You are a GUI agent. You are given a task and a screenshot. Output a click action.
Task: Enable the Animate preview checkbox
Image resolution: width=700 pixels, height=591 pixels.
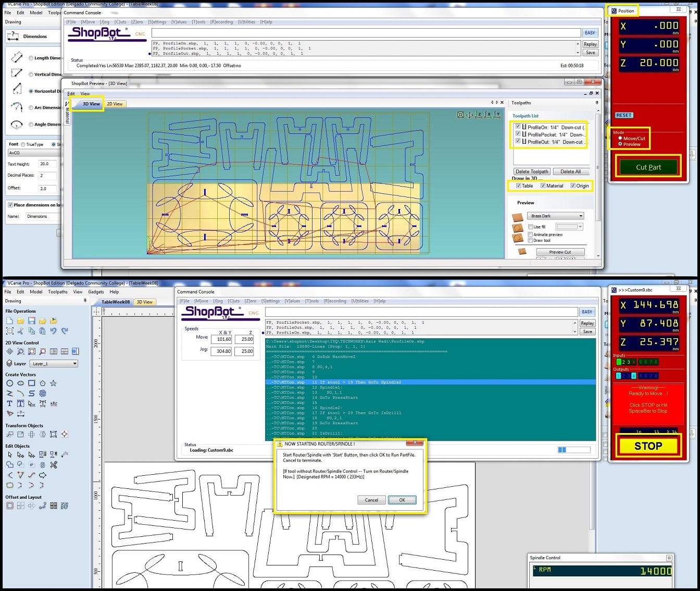pyautogui.click(x=530, y=235)
